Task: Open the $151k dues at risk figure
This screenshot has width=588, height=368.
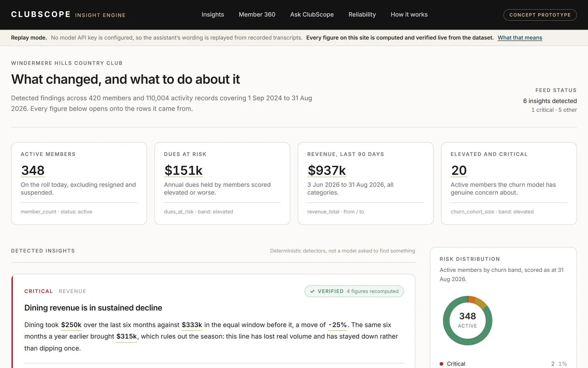Action: 183,170
